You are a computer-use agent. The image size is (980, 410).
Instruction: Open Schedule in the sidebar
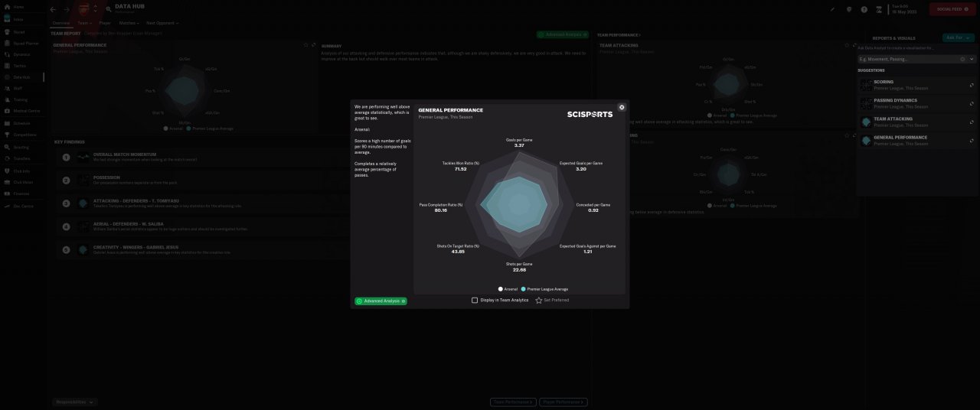point(21,123)
